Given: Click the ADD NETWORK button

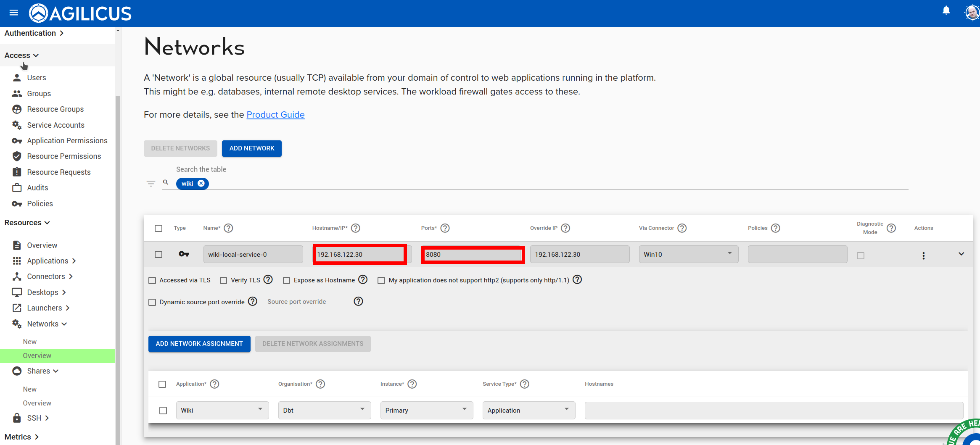Looking at the screenshot, I should [251, 148].
